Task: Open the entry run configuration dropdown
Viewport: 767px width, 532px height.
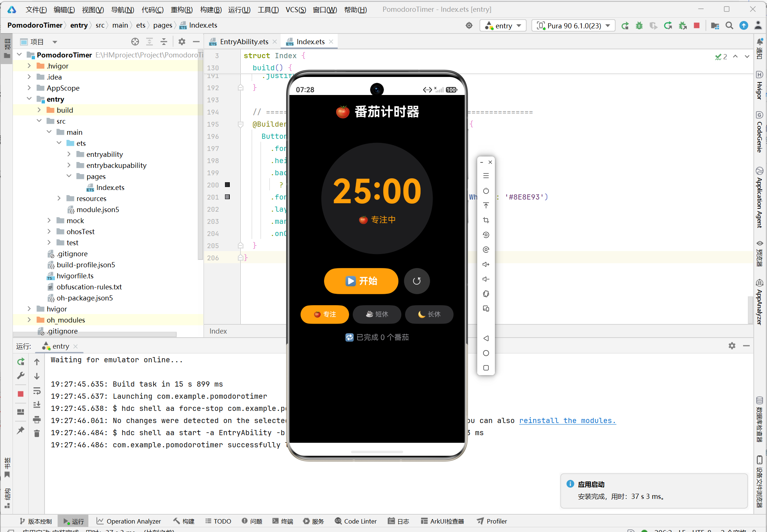Action: (503, 26)
